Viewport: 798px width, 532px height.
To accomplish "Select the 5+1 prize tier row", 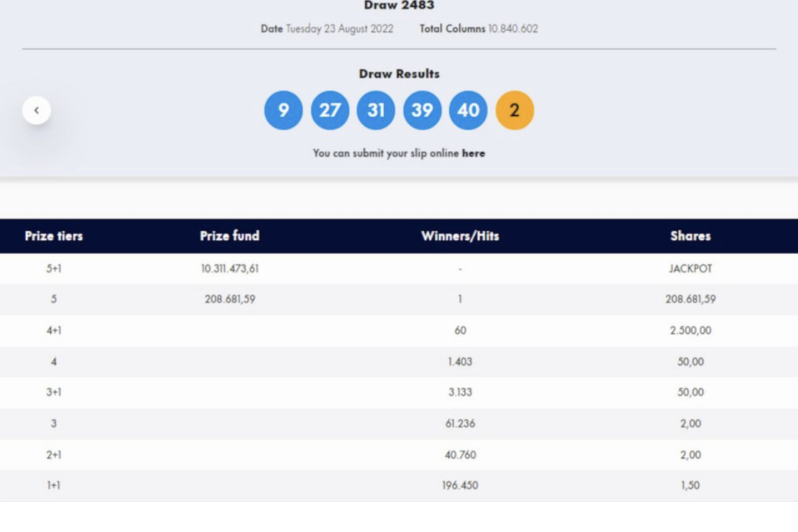I will click(54, 269).
